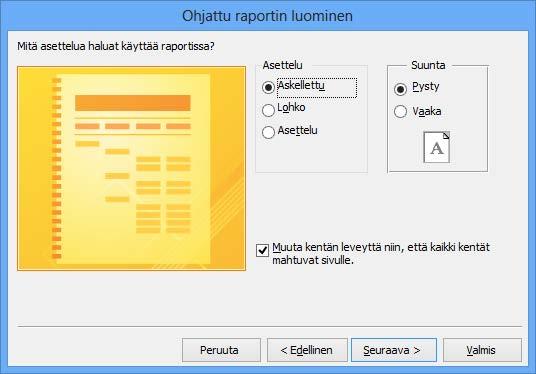Click the Asettelu group box heading
Screen dimensions: 536x374
pyautogui.click(x=282, y=65)
